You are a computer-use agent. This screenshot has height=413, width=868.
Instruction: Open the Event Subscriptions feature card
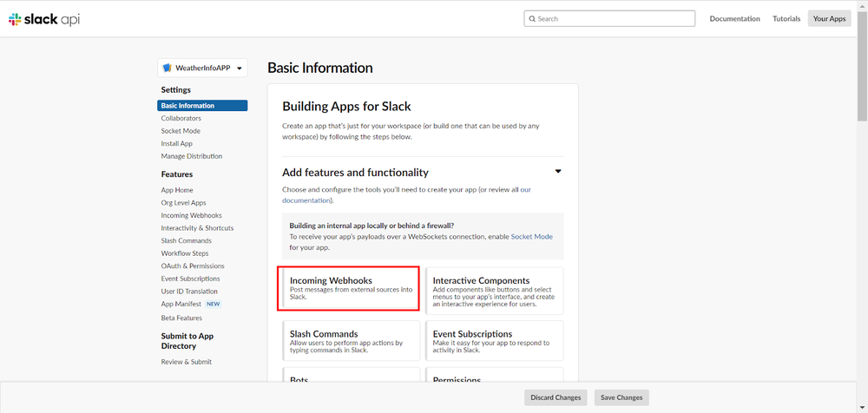tap(494, 338)
